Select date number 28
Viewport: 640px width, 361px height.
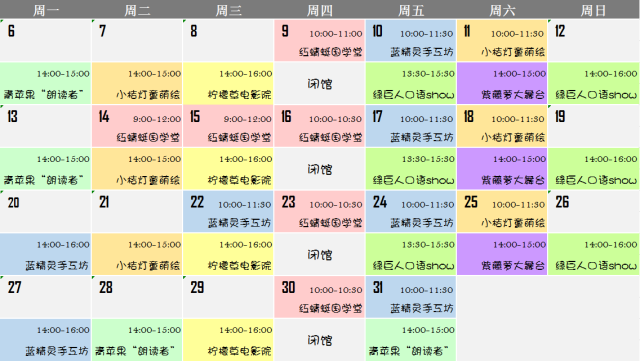106,287
